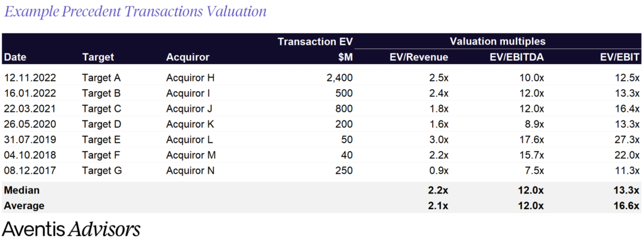Click the Acquiror column header
644x243 pixels.
pos(187,57)
